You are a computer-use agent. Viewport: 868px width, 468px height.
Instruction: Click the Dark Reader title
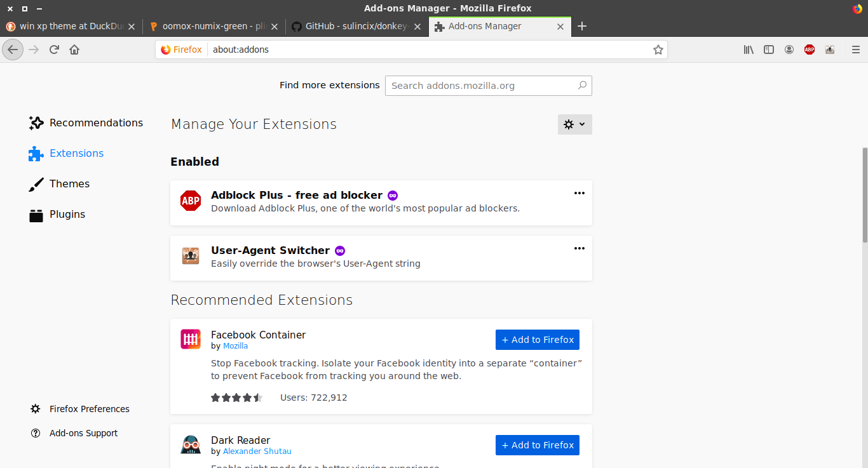tap(240, 440)
